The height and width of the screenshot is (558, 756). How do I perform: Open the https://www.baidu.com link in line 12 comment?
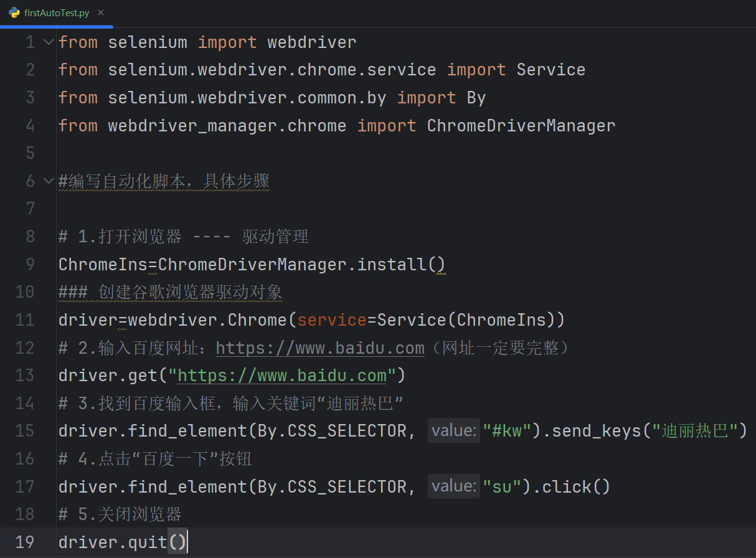(x=320, y=348)
